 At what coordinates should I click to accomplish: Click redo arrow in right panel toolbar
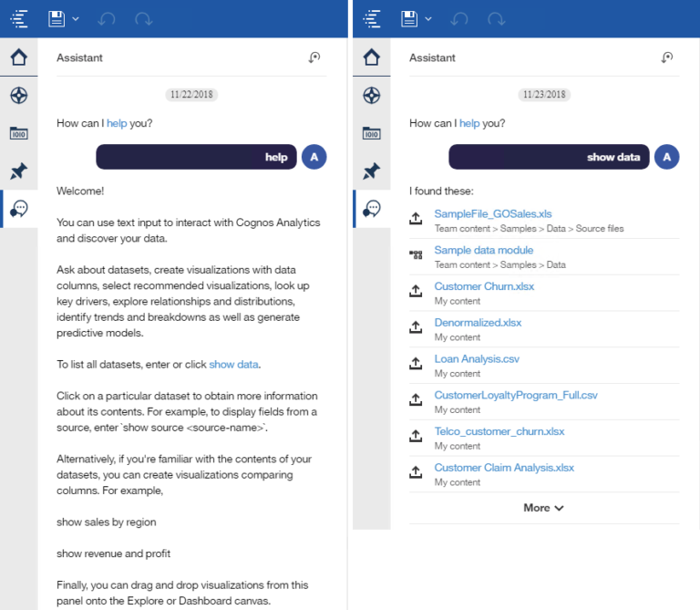tap(497, 19)
